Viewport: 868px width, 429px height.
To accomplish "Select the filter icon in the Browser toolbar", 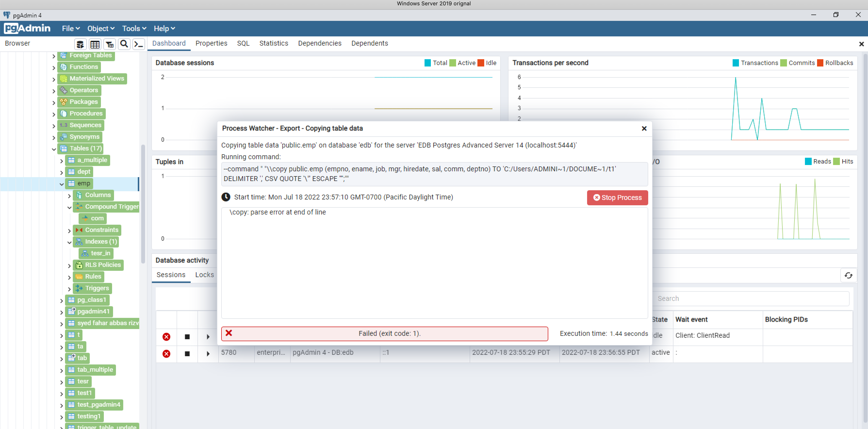I will [109, 44].
